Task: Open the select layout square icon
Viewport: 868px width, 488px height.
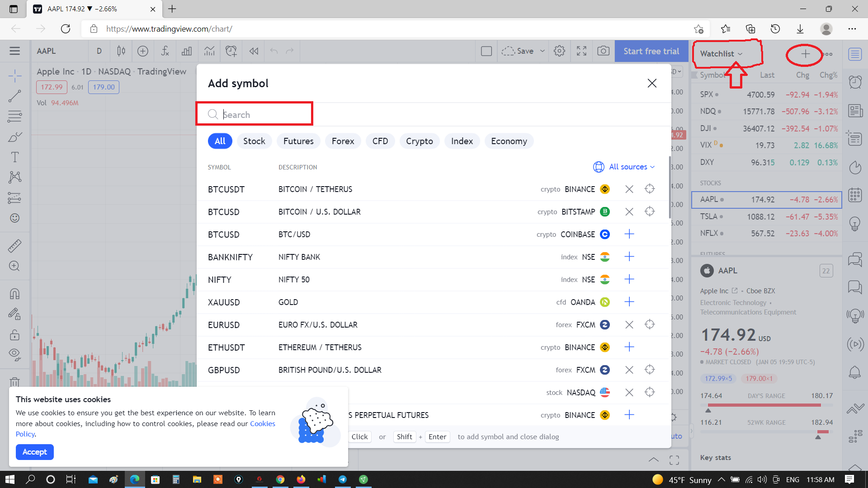Action: 486,51
